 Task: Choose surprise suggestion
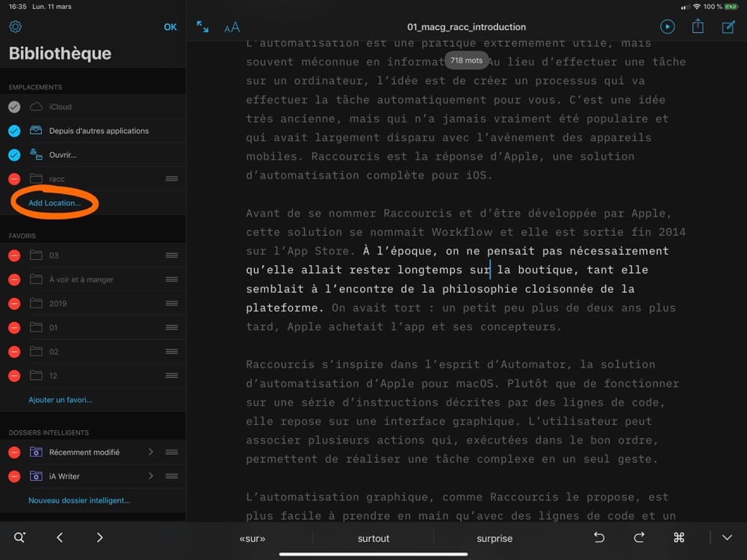click(x=495, y=538)
